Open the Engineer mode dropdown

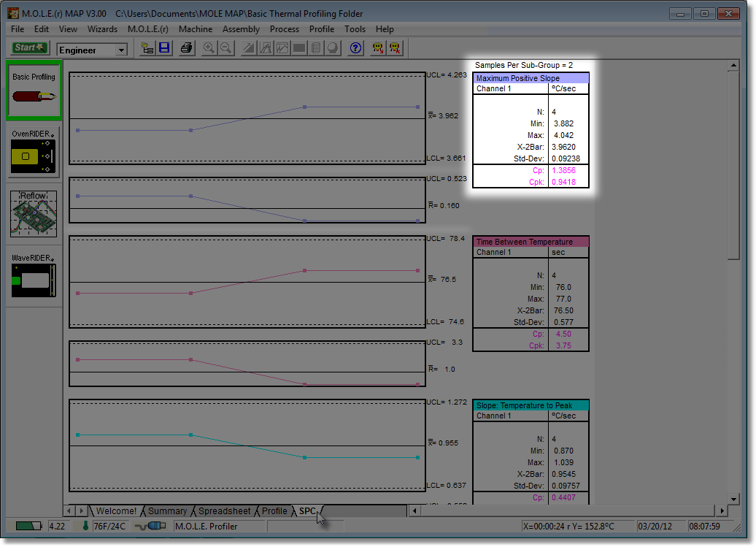tap(121, 50)
